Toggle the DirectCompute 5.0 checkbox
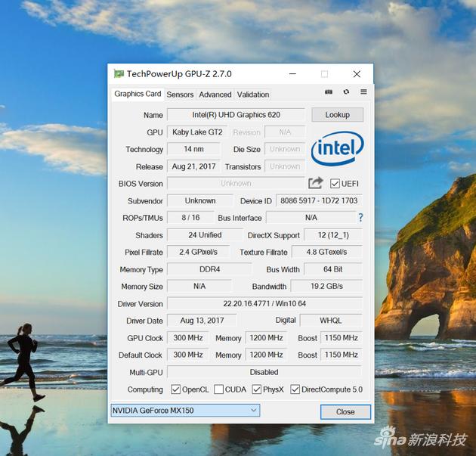The image size is (476, 456). (295, 389)
